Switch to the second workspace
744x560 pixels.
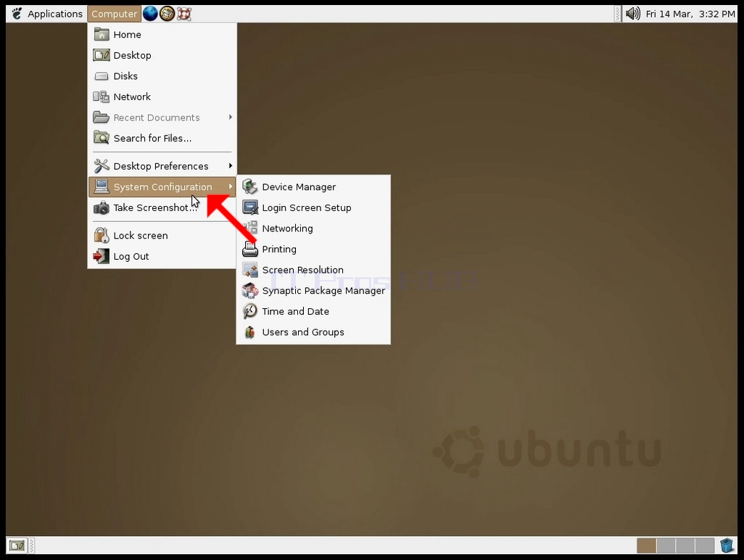pos(666,545)
